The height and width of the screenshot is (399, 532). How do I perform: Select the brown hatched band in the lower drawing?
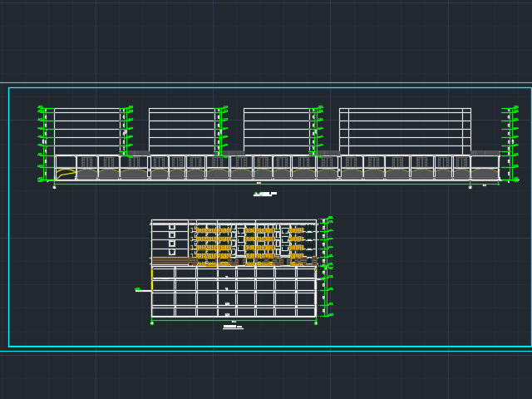pyautogui.click(x=234, y=261)
